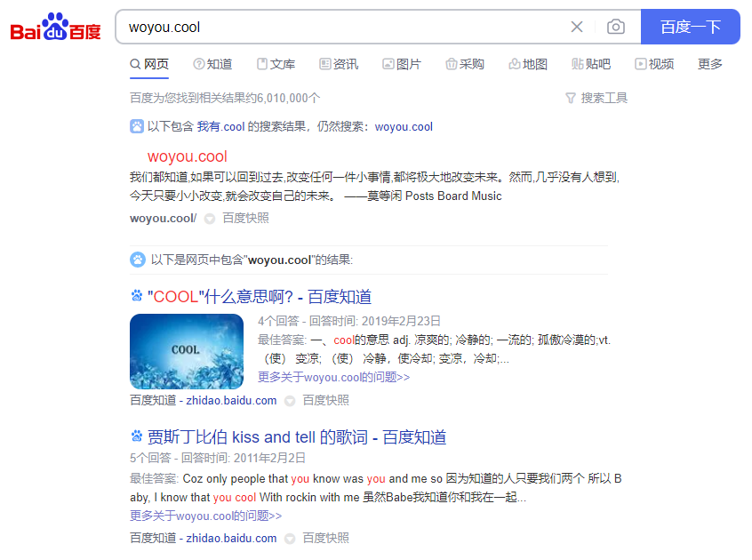Click the 百度一下 search button

[690, 27]
